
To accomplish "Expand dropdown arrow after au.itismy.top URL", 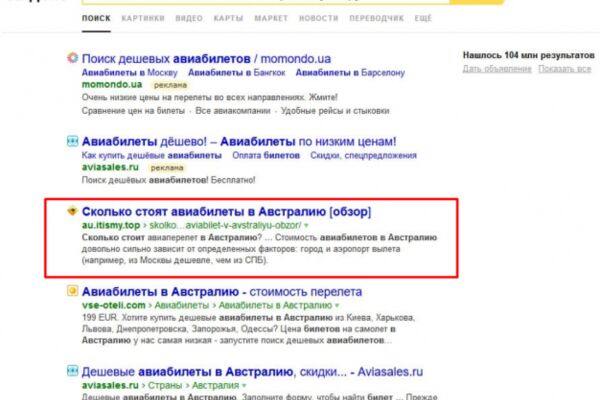I will [306, 225].
